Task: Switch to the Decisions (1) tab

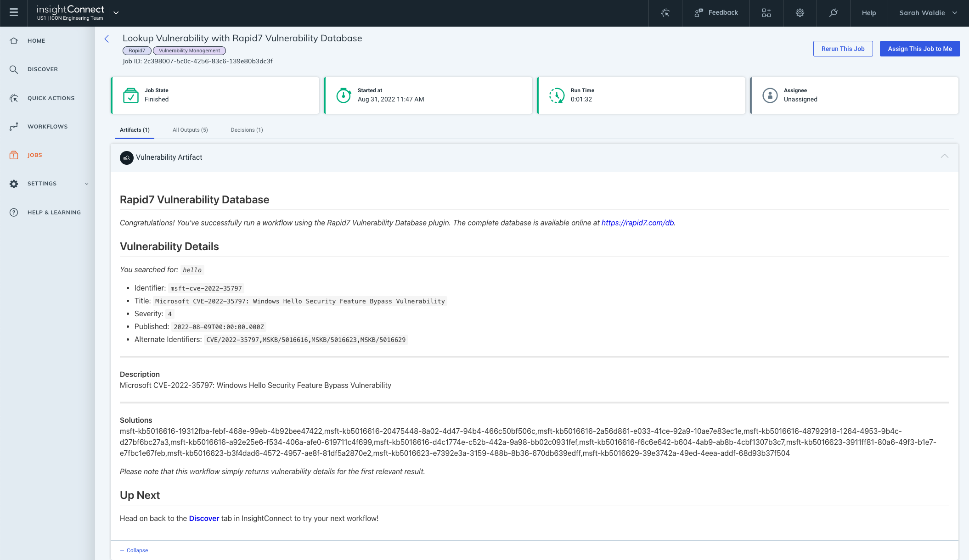Action: click(247, 130)
